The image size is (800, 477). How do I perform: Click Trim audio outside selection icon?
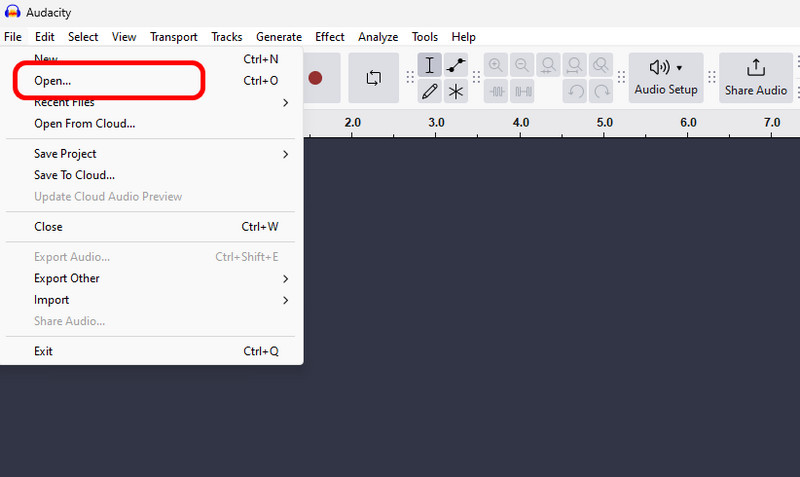pos(496,91)
